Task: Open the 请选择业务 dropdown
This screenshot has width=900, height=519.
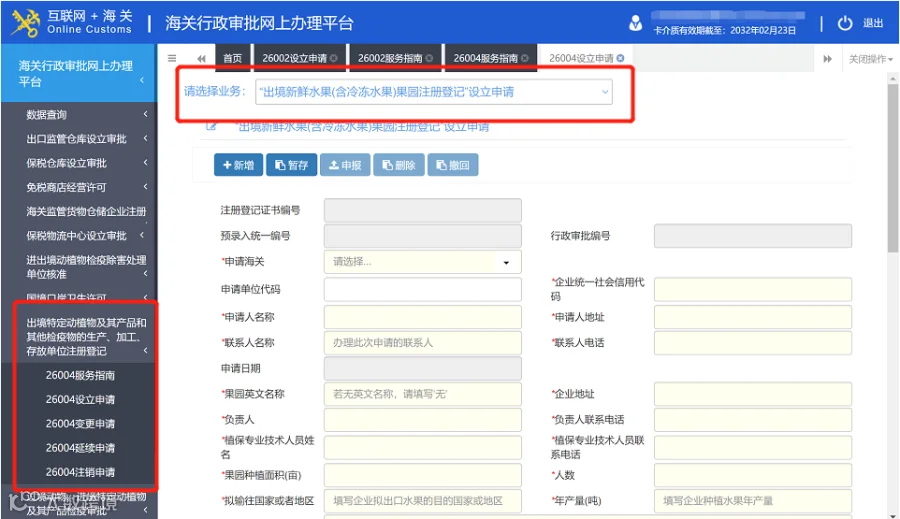Action: click(x=434, y=92)
